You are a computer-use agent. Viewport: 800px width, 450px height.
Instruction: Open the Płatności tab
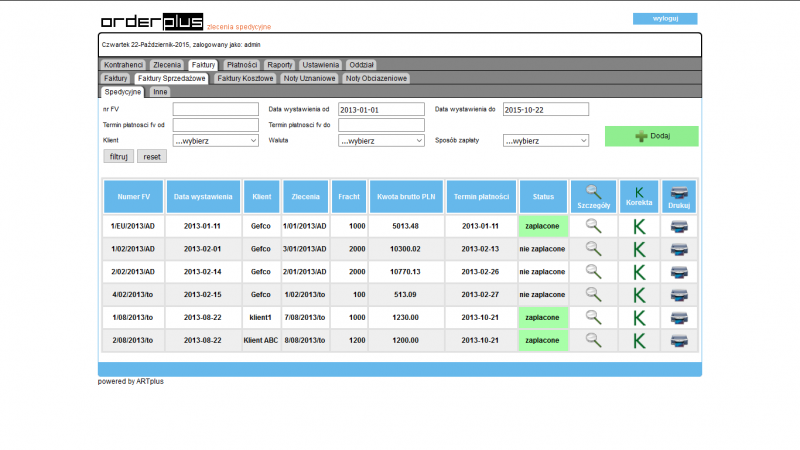tap(242, 65)
